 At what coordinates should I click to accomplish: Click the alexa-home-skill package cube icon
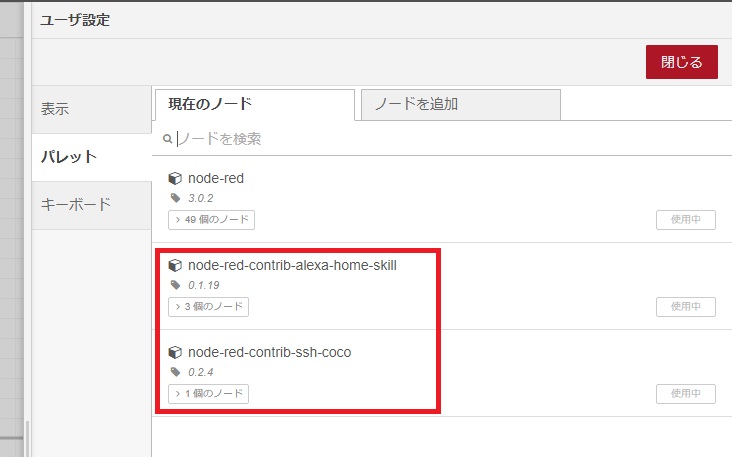[x=175, y=266]
